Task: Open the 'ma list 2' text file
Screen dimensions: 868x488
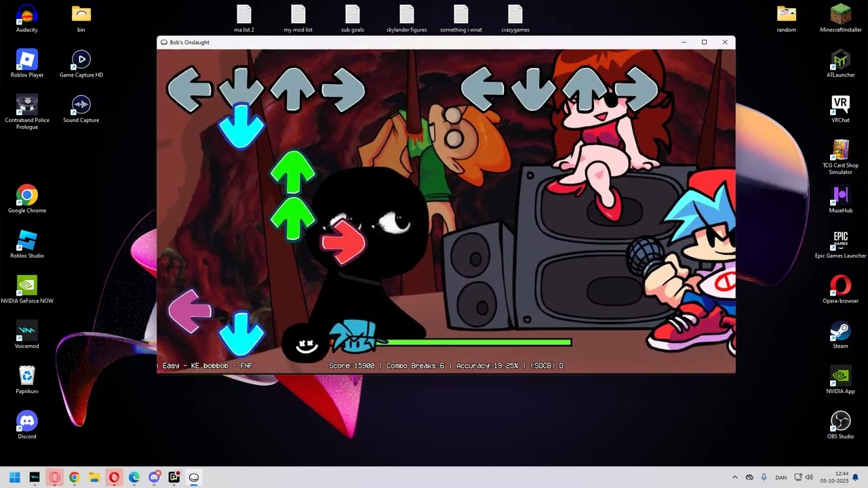Action: tap(244, 18)
